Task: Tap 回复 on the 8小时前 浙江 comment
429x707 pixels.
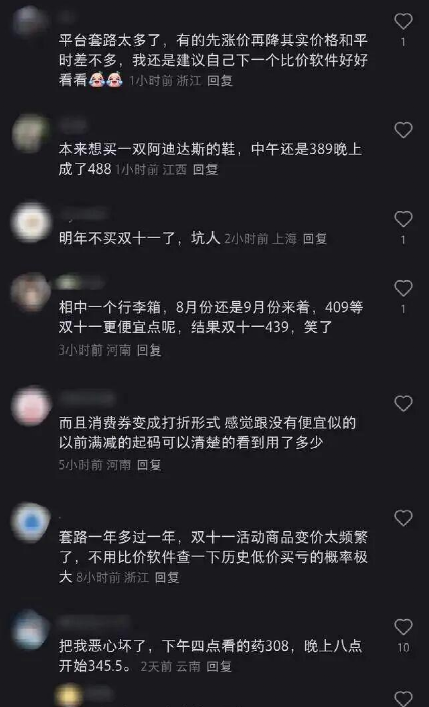Action: coord(167,577)
